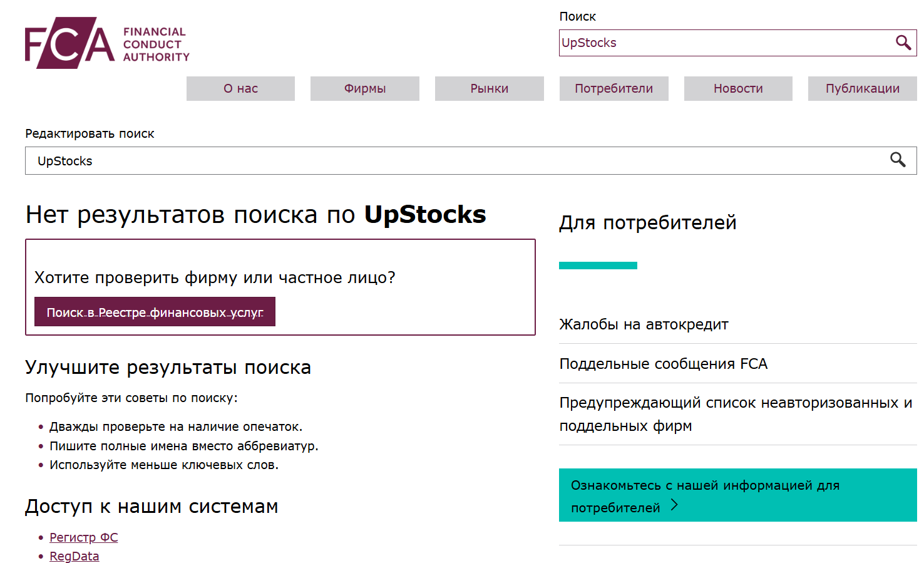Open the «Публикации» section
This screenshot has width=924, height=563.
pos(862,88)
